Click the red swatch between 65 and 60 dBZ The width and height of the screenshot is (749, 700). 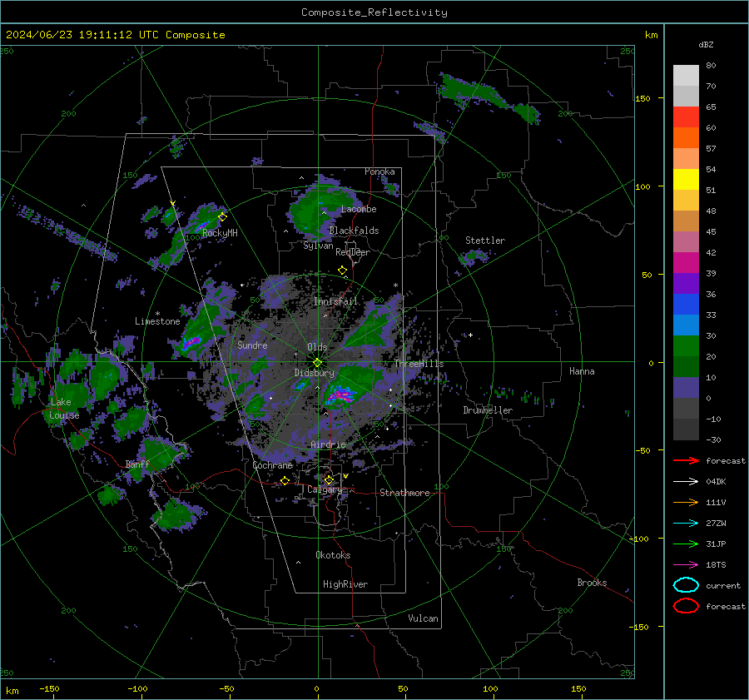(x=686, y=117)
